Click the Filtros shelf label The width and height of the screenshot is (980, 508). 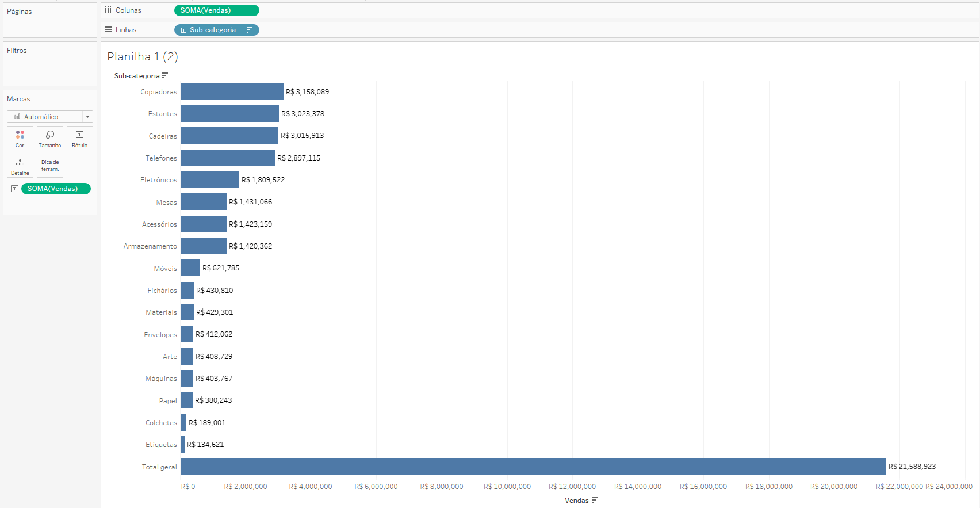(x=17, y=51)
